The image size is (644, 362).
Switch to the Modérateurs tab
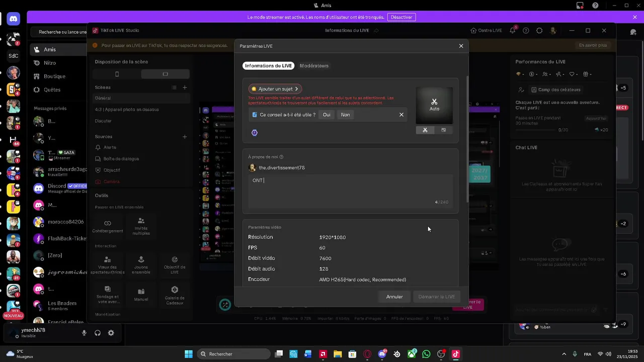click(314, 66)
